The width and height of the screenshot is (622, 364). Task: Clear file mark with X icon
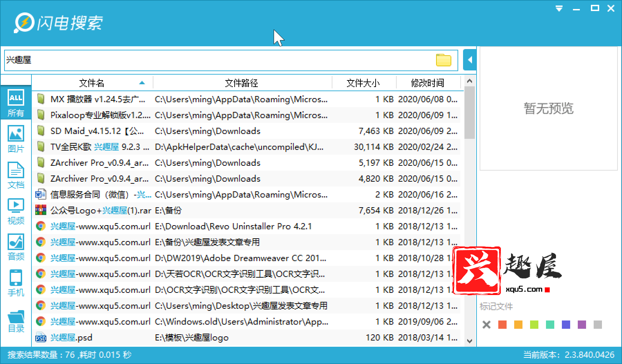[x=487, y=324]
